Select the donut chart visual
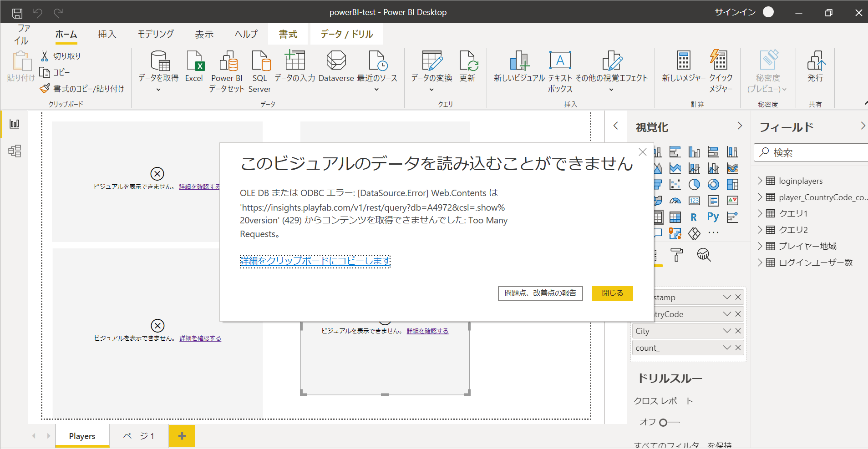Viewport: 868px width, 449px height. (714, 184)
